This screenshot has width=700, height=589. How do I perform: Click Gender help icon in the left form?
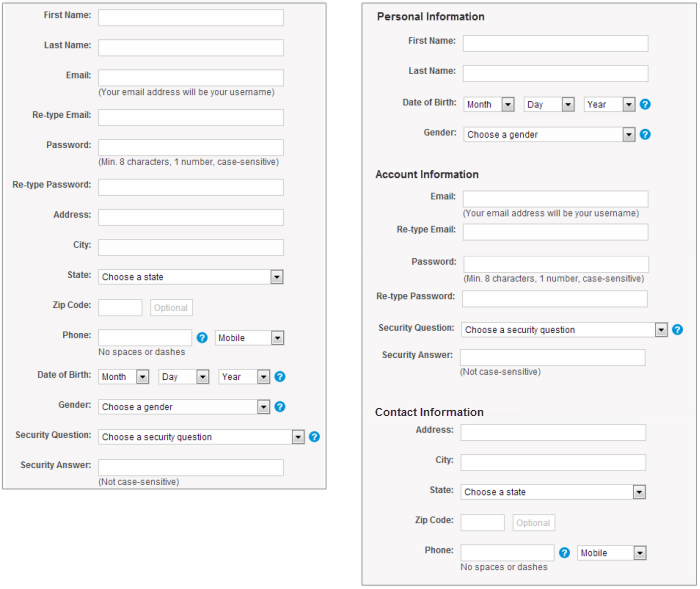(280, 406)
